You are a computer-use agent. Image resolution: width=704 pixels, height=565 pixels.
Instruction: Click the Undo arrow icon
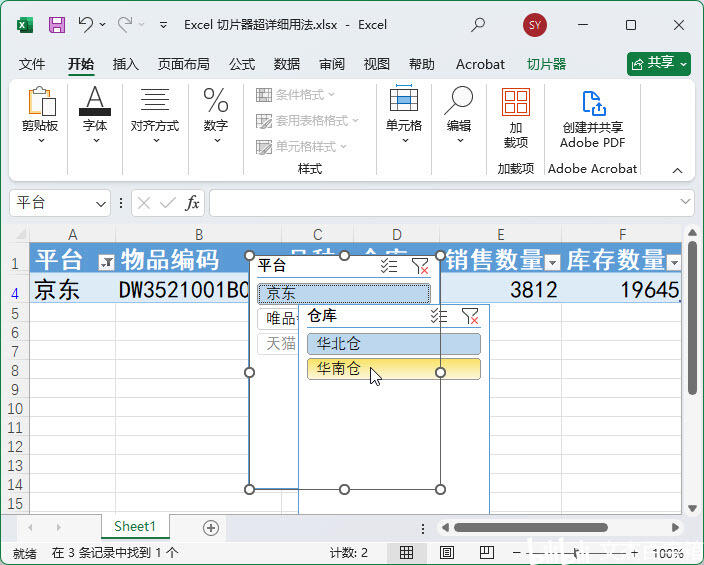[86, 25]
